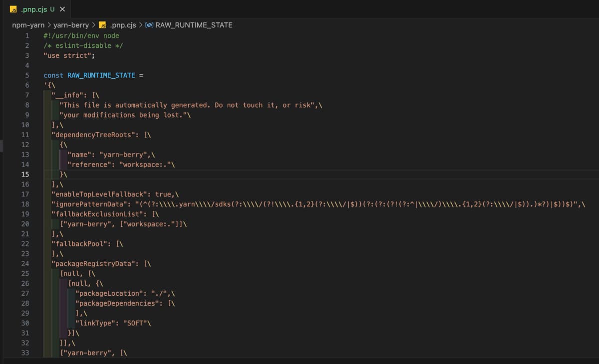This screenshot has width=599, height=364.
Task: Click line number 15 in gutter
Action: point(25,175)
